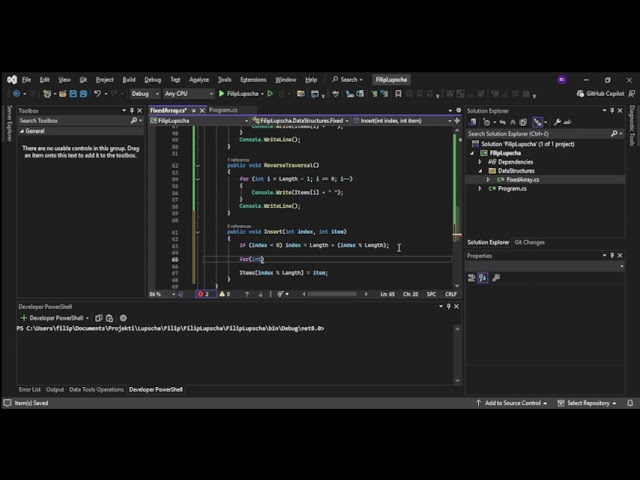Open the Extensions menu
This screenshot has width=640, height=480.
click(x=253, y=80)
